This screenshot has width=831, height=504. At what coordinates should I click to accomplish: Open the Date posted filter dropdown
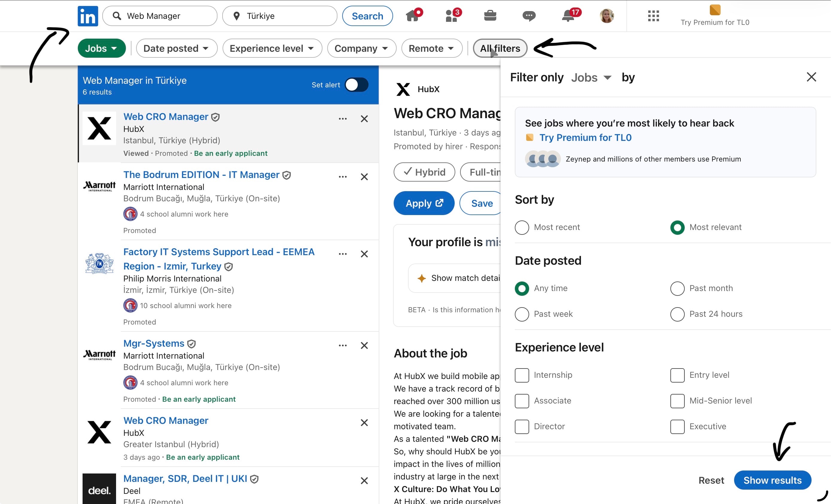point(176,48)
